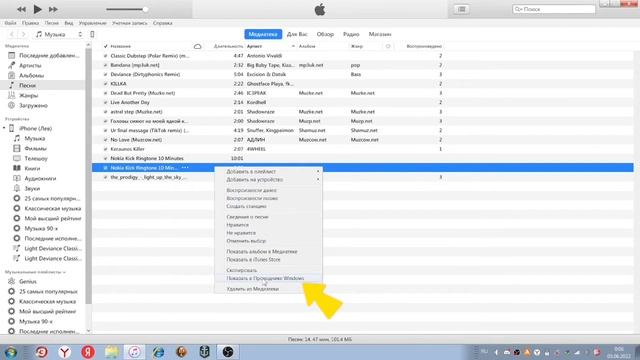
Task: Uncheck all songs via header checkmark
Action: point(106,47)
